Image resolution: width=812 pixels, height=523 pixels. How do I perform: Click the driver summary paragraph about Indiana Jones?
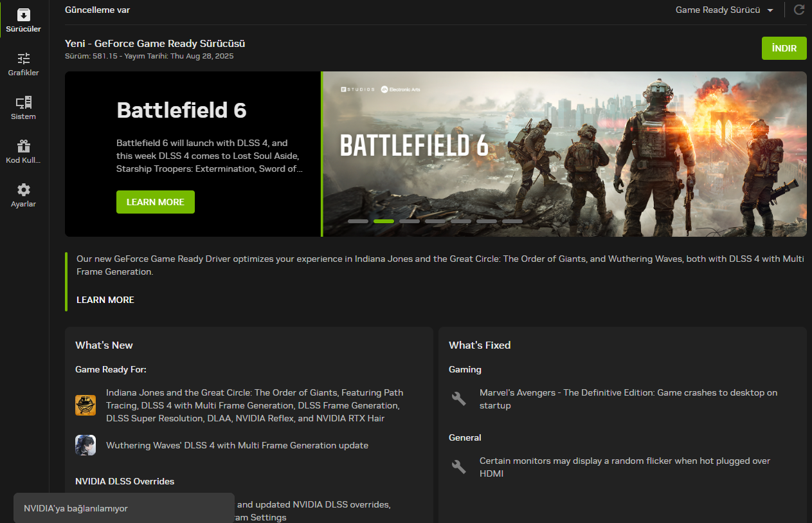pos(440,265)
